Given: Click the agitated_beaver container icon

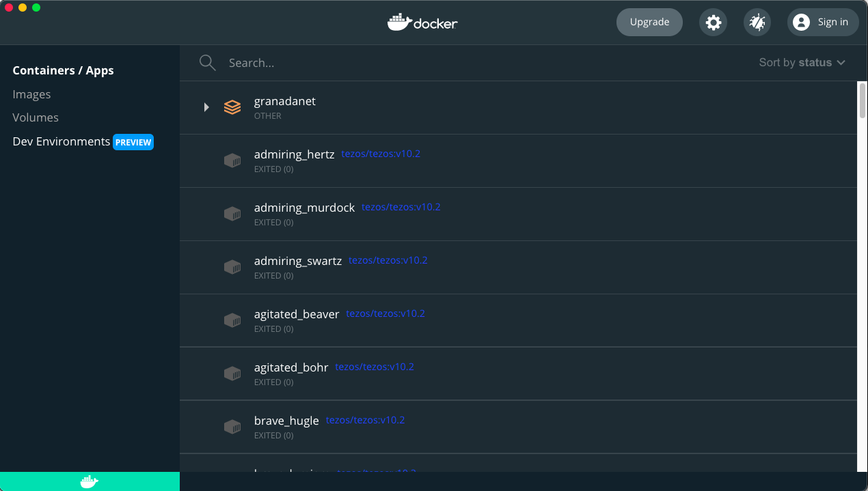Looking at the screenshot, I should click(232, 320).
